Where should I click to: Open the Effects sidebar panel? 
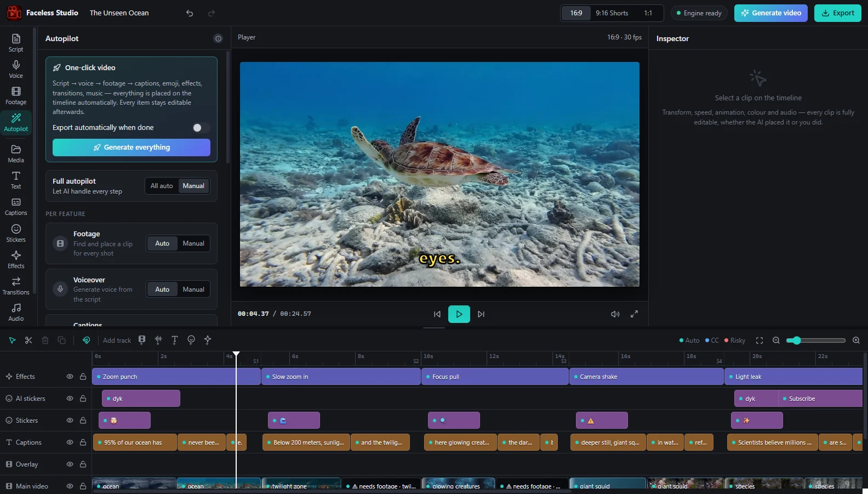pos(16,259)
